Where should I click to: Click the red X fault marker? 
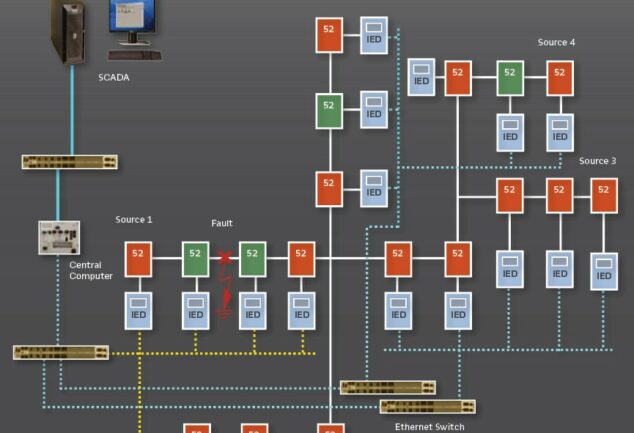(x=225, y=258)
